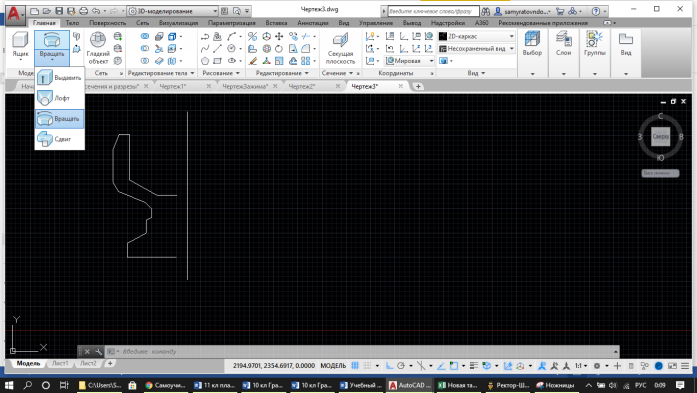
Task: Toggle the grid display in status bar
Action: click(355, 365)
